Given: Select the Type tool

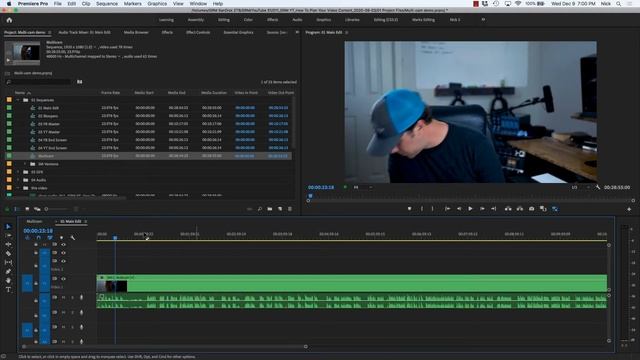Looking at the screenshot, I should coord(8,289).
